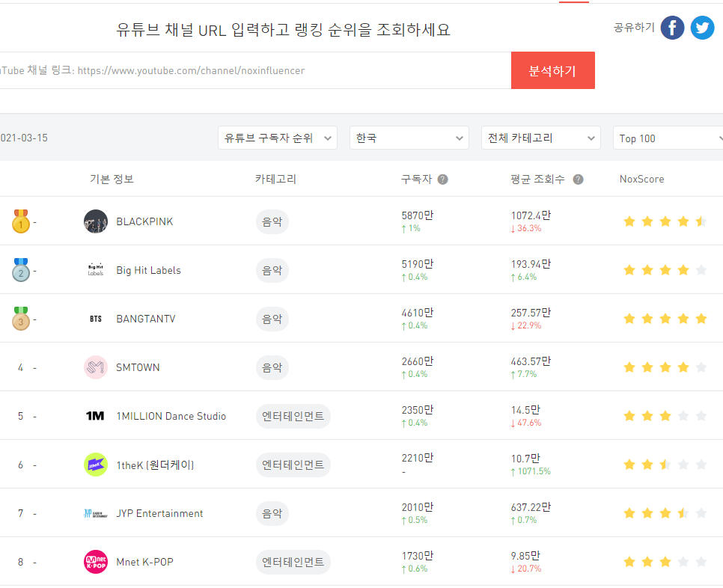Click the gold rank 1 medal icon
Screen dimensions: 723x588
tap(21, 221)
